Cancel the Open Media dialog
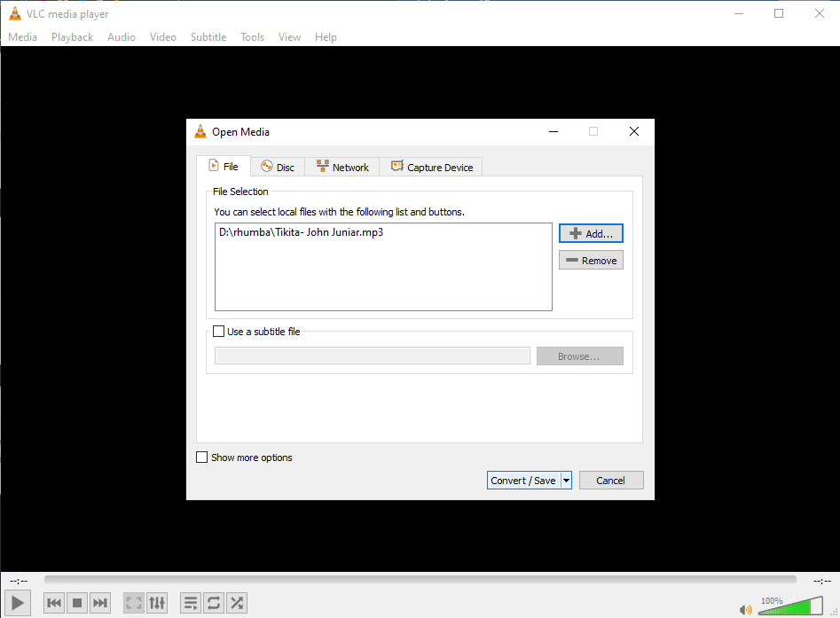Screen dimensions: 840x618 coord(611,481)
